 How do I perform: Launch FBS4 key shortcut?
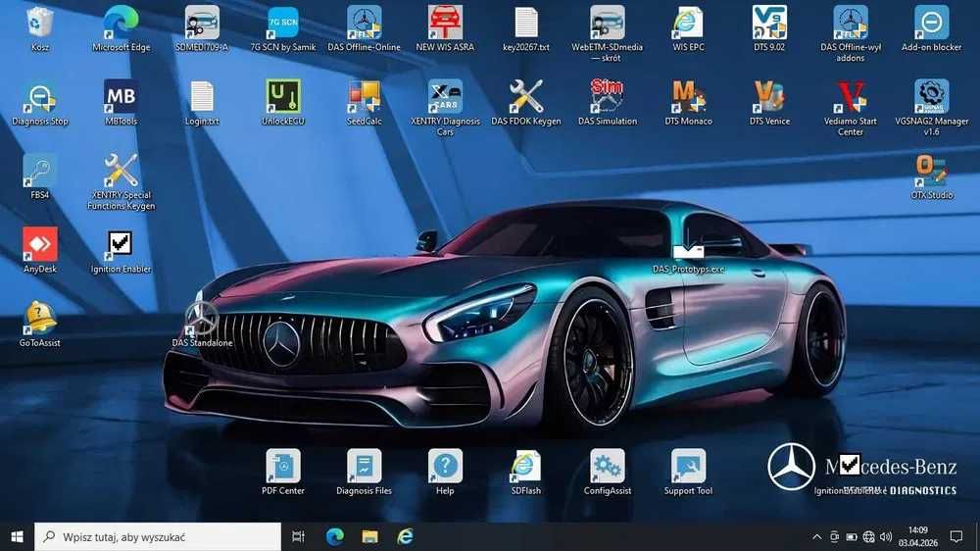[x=40, y=171]
